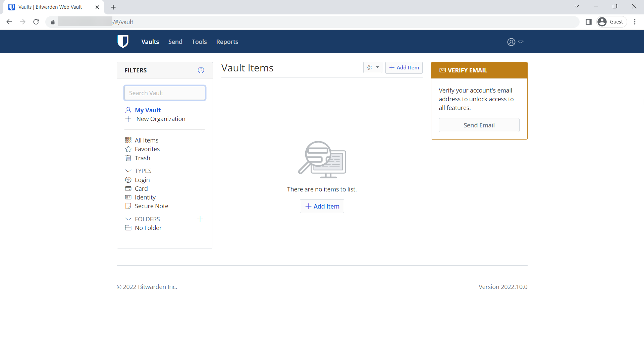644x342 pixels.
Task: Toggle the browser side panel icon
Action: [588, 22]
